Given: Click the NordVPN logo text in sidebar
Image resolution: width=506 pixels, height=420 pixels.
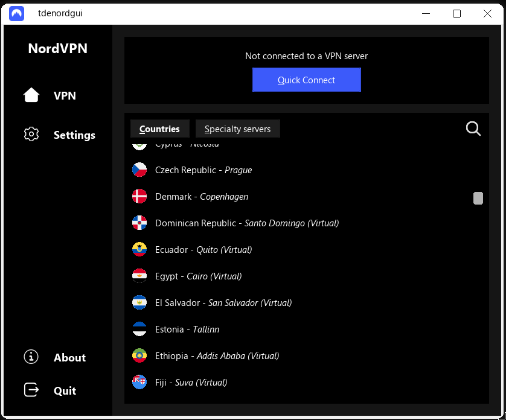Looking at the screenshot, I should (58, 48).
